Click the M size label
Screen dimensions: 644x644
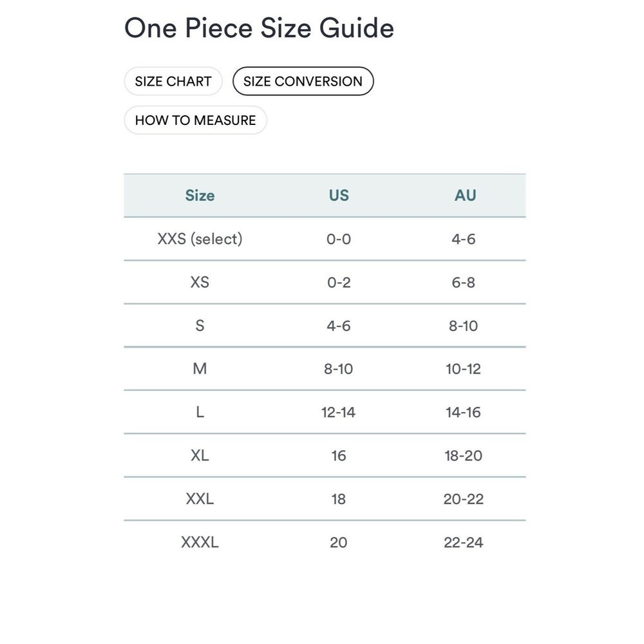point(200,369)
